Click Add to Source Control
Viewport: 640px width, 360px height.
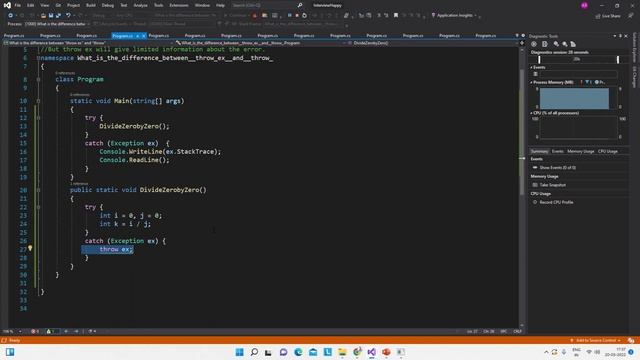[596, 340]
